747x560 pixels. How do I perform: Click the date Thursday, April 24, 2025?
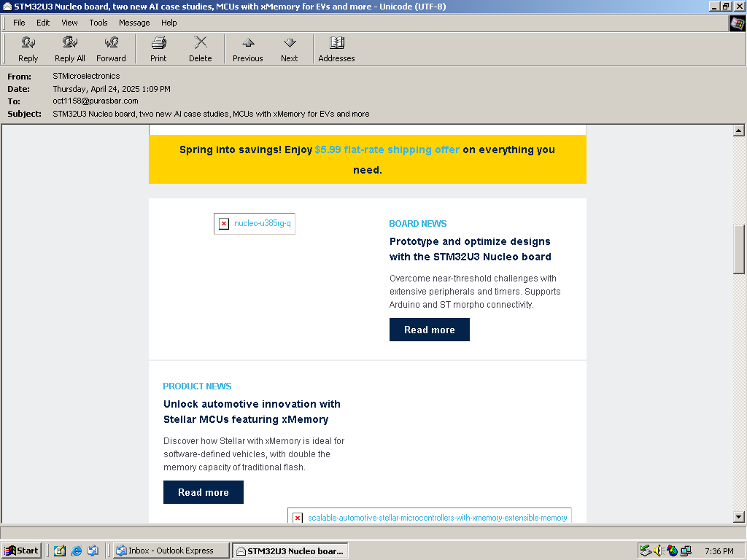coord(112,88)
